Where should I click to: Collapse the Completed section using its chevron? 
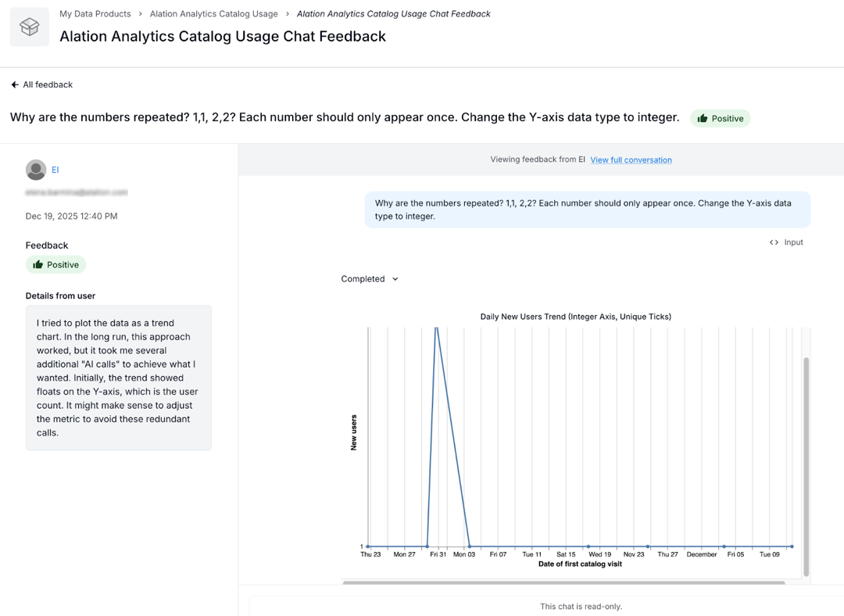tap(395, 278)
